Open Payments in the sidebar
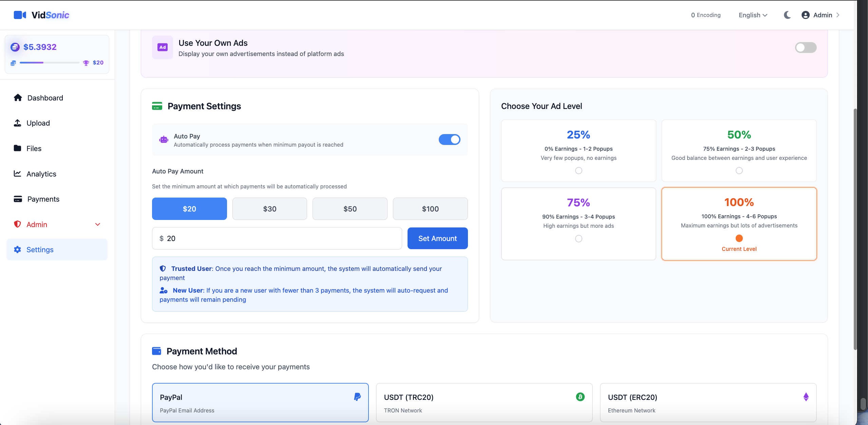 coord(43,199)
